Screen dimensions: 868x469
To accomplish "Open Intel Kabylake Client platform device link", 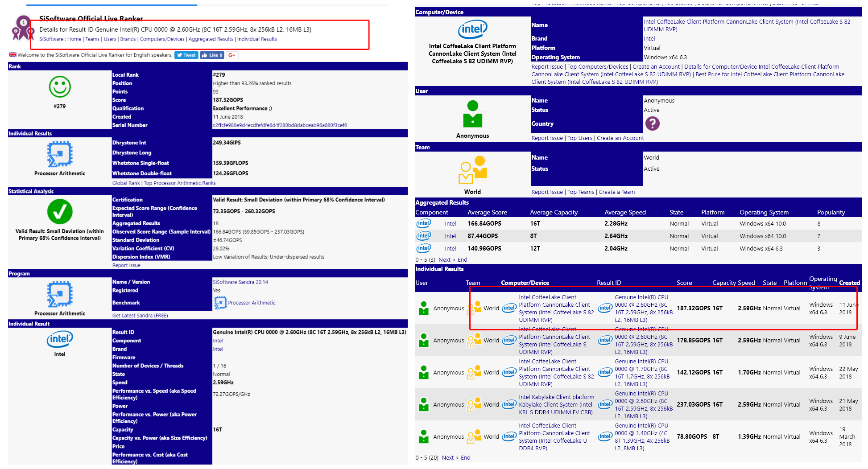I will [557, 405].
